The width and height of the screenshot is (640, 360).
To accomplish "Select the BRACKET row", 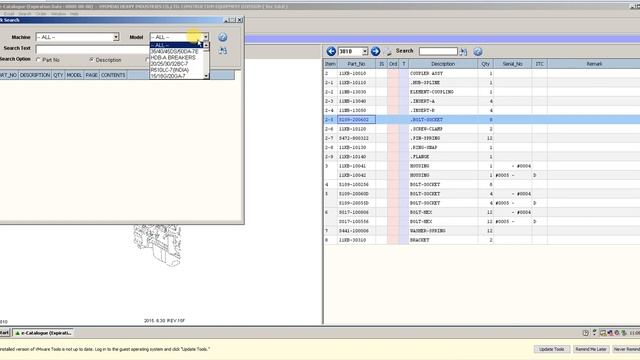I will [x=482, y=240].
